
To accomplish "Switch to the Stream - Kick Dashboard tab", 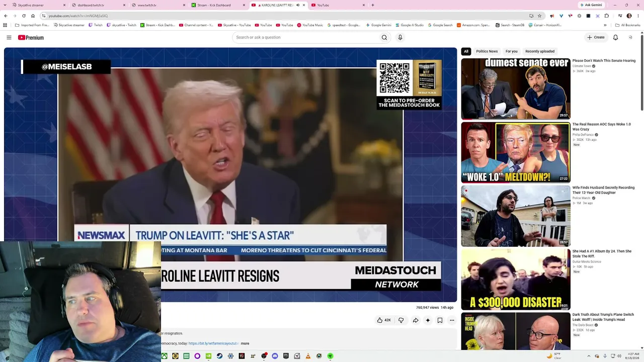I will click(217, 5).
